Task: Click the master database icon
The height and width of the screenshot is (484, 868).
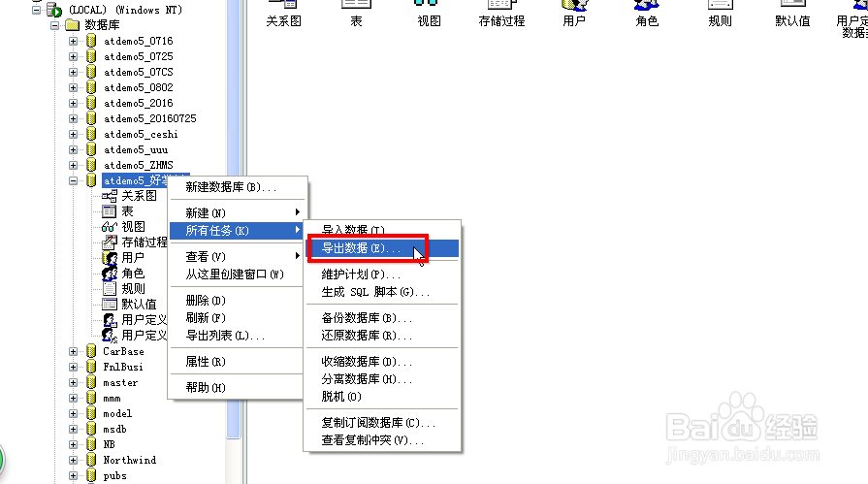Action: [91, 382]
